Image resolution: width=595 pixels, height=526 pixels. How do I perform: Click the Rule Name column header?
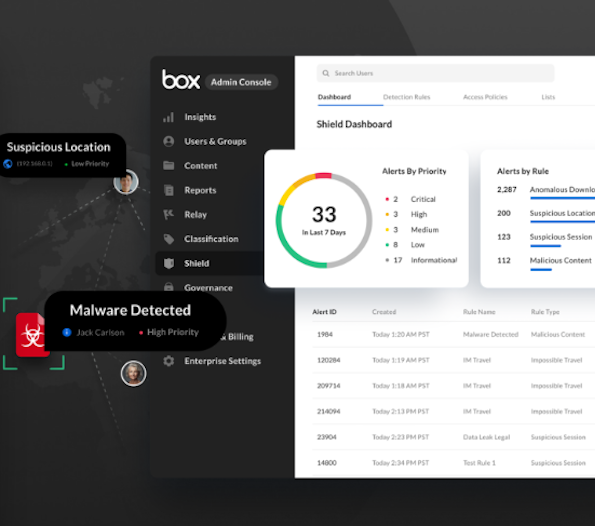[x=479, y=312]
